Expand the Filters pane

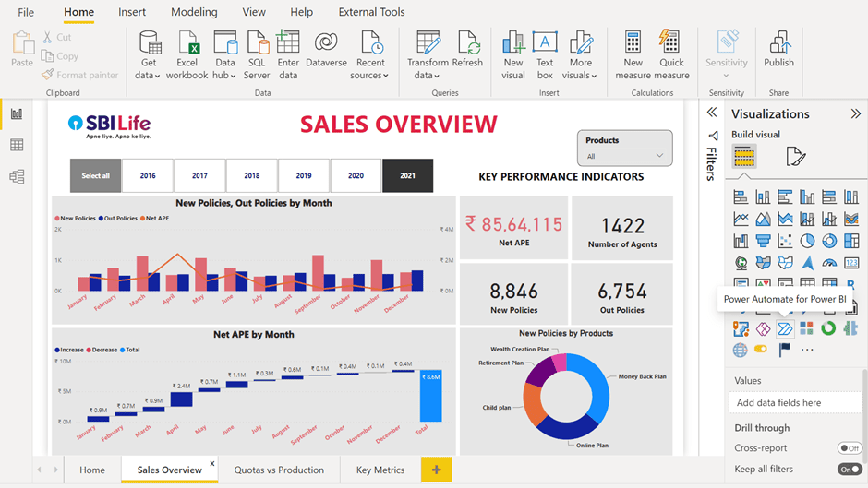coord(712,113)
